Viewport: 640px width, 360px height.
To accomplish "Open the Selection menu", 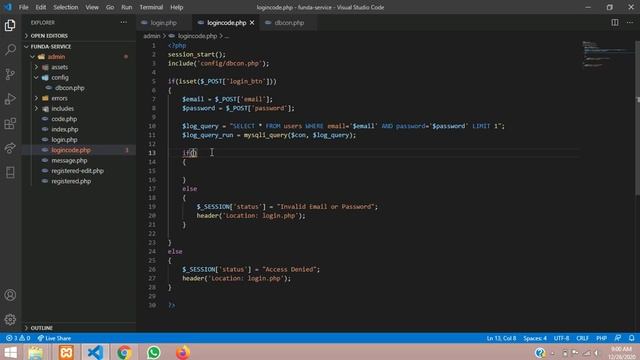I will point(66,7).
